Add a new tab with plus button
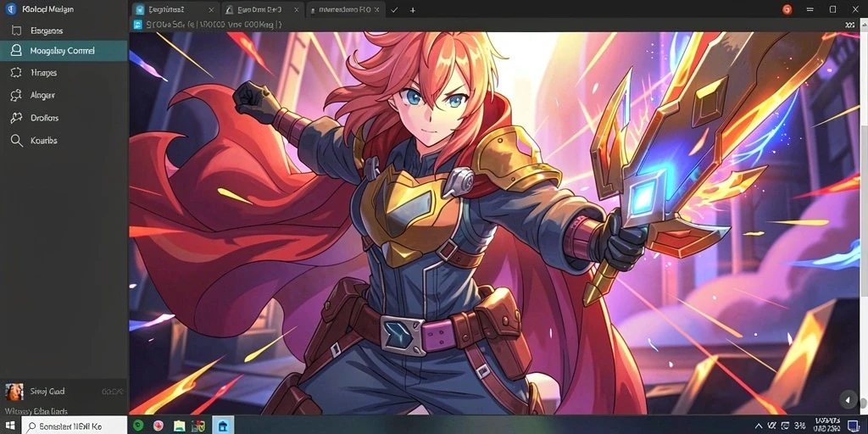The height and width of the screenshot is (434, 868). click(413, 10)
